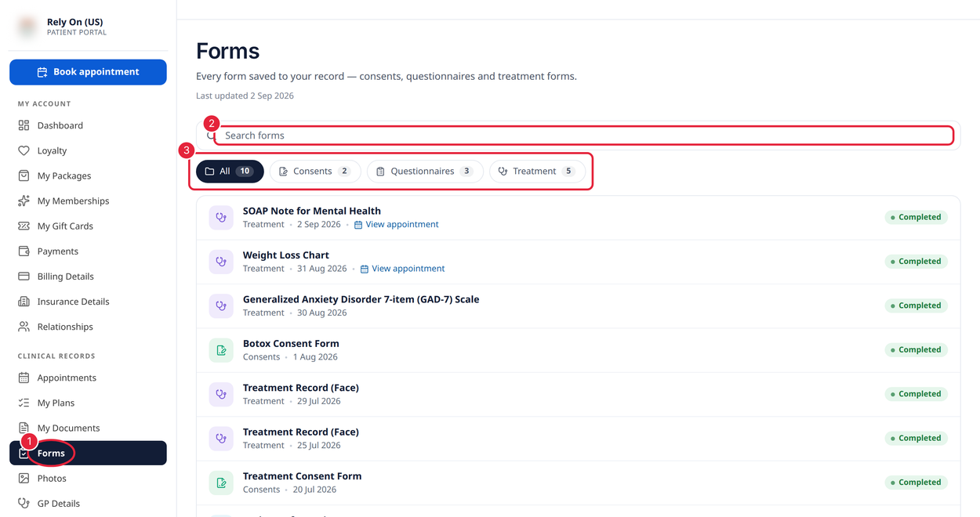Filter forms by Treatment
980x517 pixels.
click(x=537, y=171)
